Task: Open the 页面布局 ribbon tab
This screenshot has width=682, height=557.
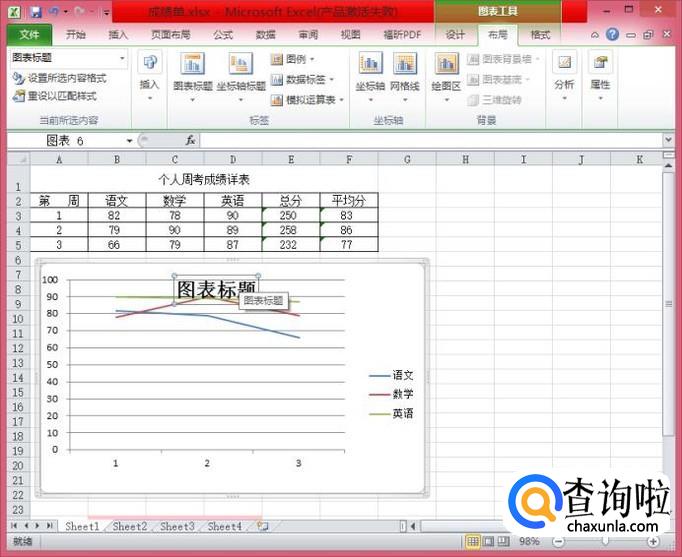Action: pos(170,35)
